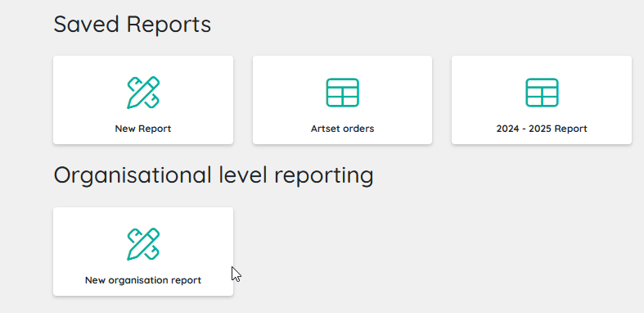Open the Artset orders label
This screenshot has height=313, width=644.
coord(343,129)
